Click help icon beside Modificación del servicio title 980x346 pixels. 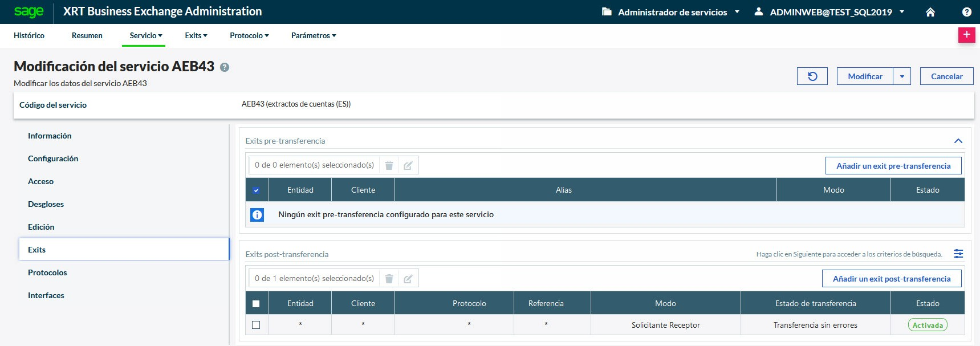pos(225,67)
